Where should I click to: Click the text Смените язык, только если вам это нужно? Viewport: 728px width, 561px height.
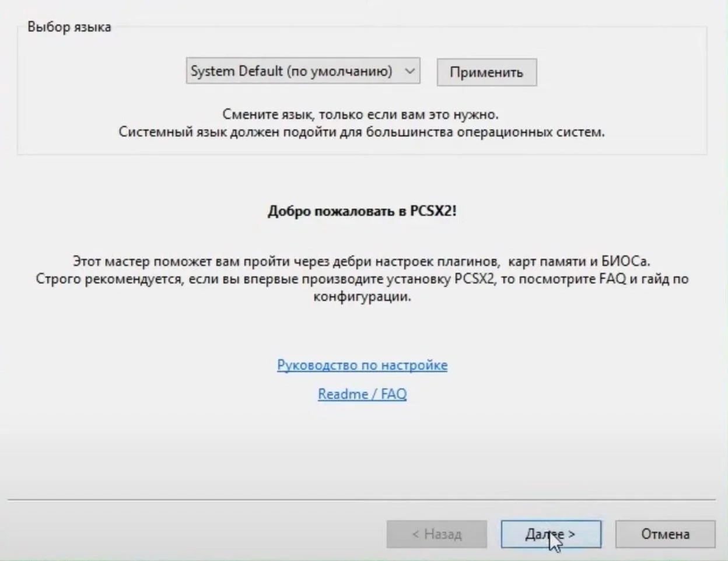tap(360, 114)
